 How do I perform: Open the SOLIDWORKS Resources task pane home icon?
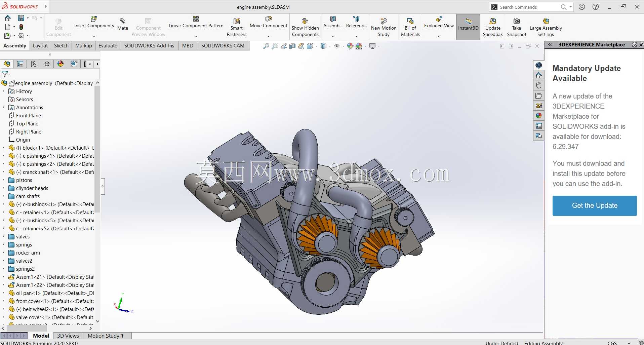539,75
